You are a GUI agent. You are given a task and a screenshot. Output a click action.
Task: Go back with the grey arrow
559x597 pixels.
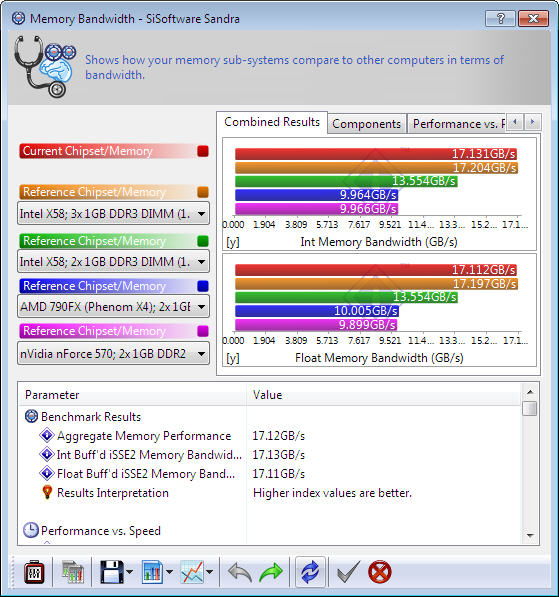coord(240,572)
